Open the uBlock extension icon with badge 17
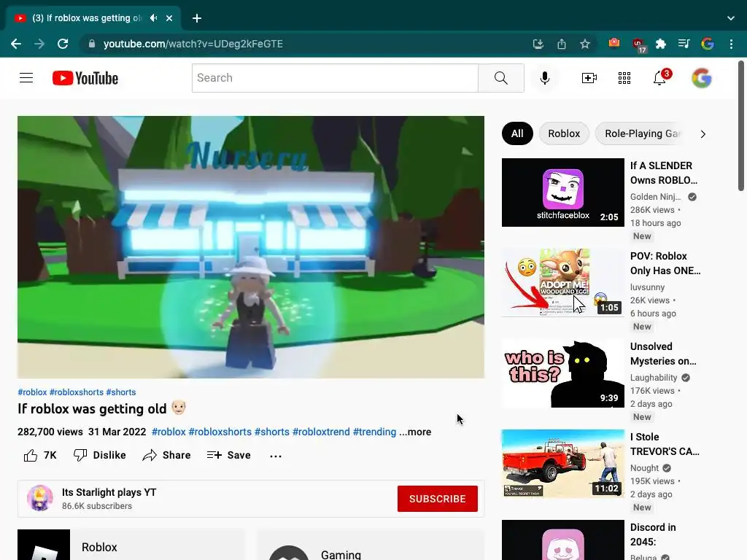Viewport: 747px width, 560px height. pyautogui.click(x=638, y=44)
